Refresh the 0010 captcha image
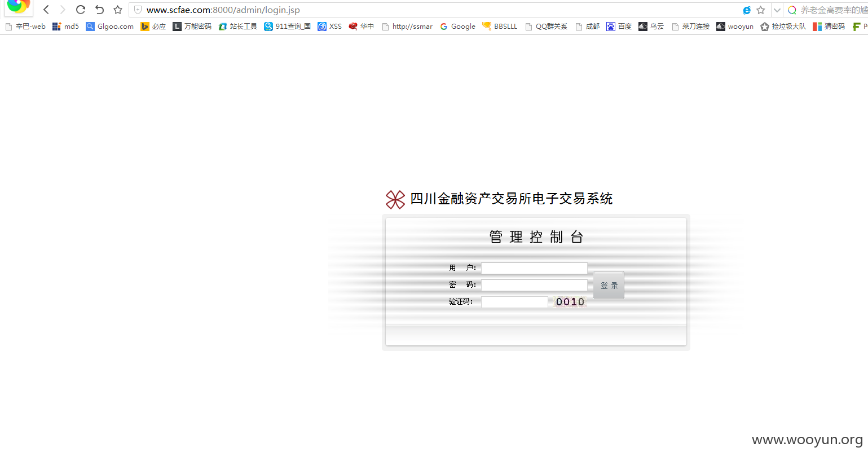This screenshot has width=868, height=456. pyautogui.click(x=570, y=302)
